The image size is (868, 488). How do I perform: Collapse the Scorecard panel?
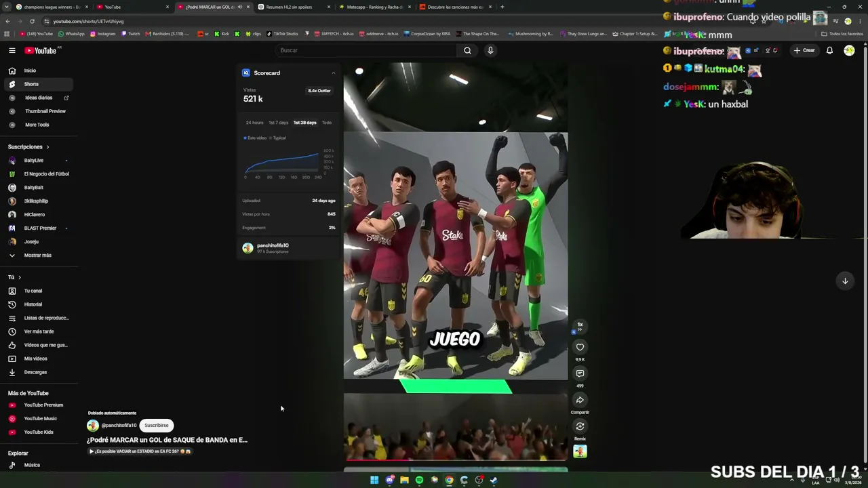click(333, 73)
